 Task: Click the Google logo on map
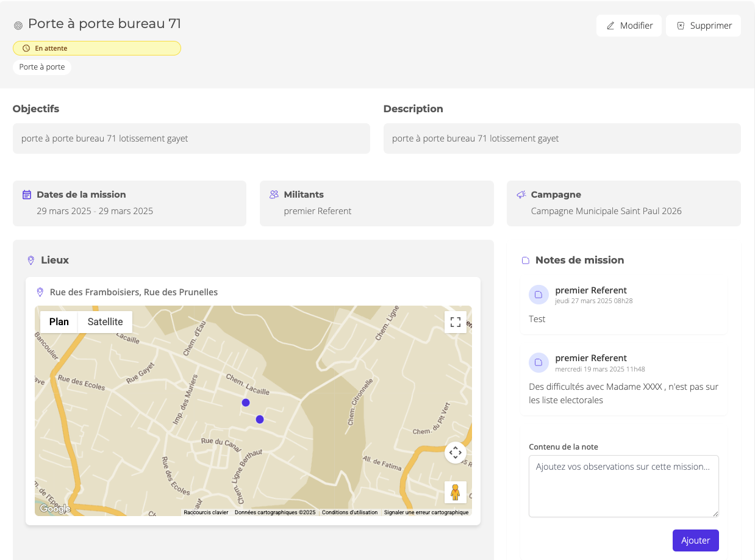tap(55, 509)
